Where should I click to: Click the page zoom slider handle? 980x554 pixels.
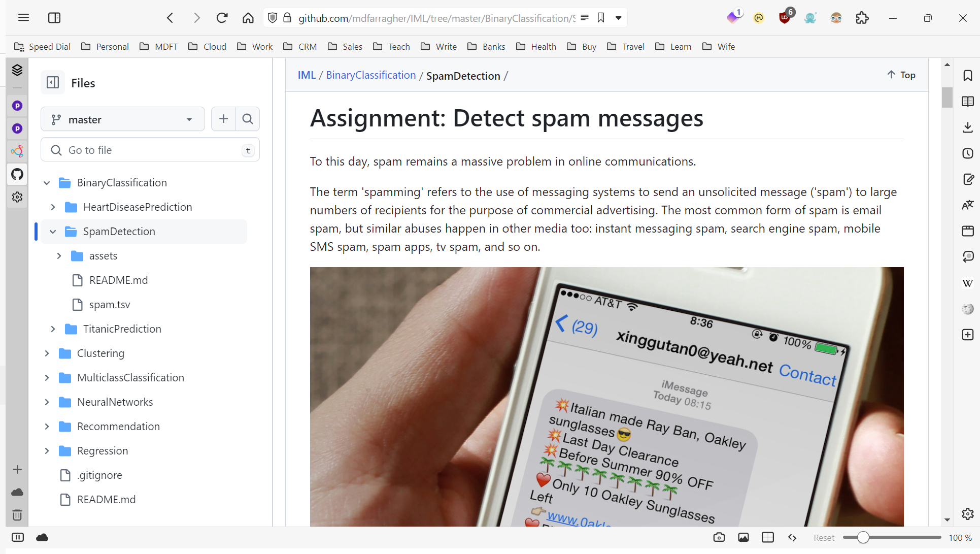click(863, 537)
